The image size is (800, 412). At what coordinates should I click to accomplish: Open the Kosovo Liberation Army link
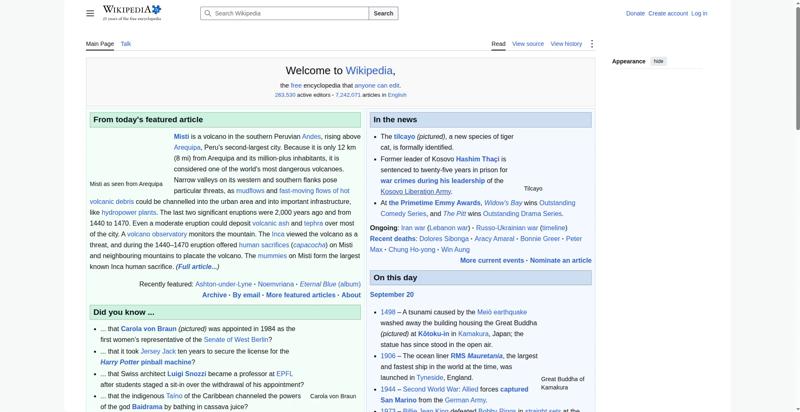(x=415, y=192)
